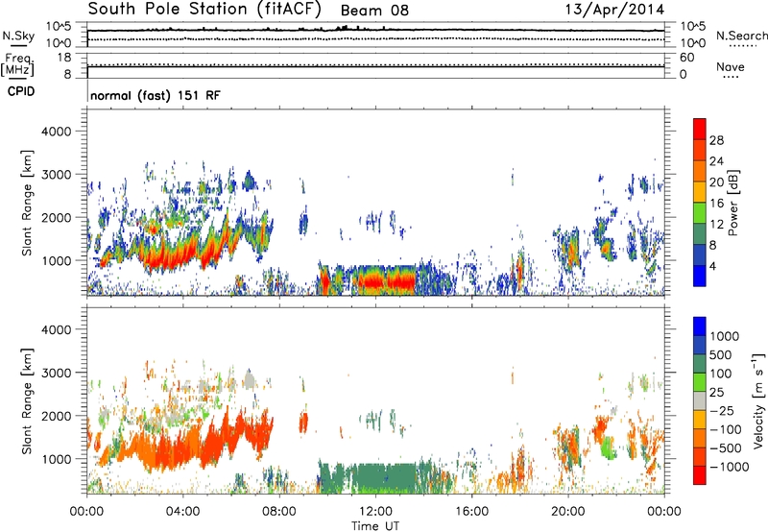The height and width of the screenshot is (532, 768).
Task: Click the '24' label on the power colorbar
Action: click(716, 161)
